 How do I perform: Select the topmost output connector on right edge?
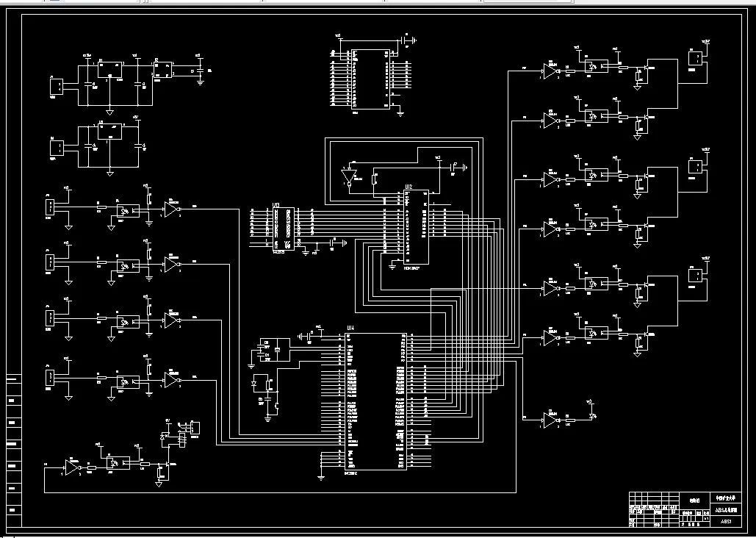click(x=695, y=60)
